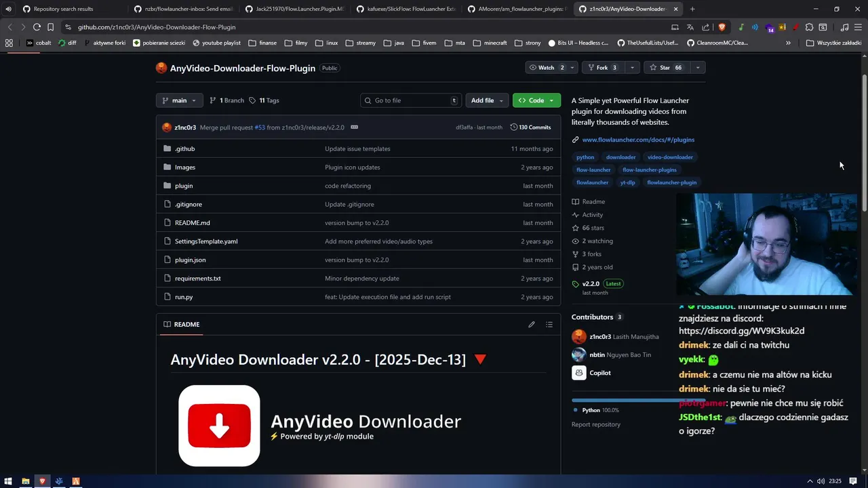Click the share icon in address bar
Image resolution: width=868 pixels, height=488 pixels.
pyautogui.click(x=705, y=27)
